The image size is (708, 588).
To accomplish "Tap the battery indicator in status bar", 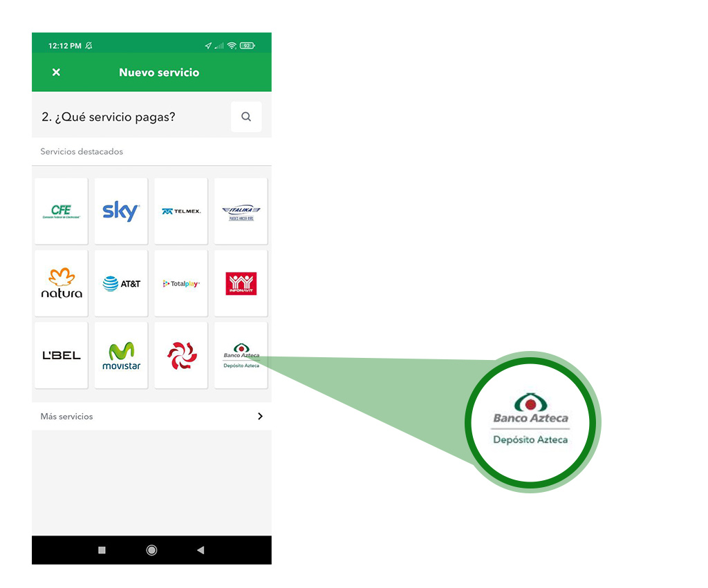I will click(248, 46).
